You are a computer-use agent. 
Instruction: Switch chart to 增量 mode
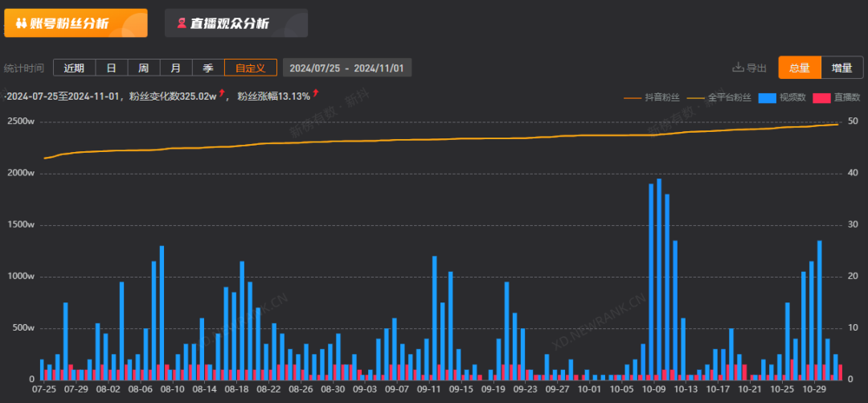841,68
